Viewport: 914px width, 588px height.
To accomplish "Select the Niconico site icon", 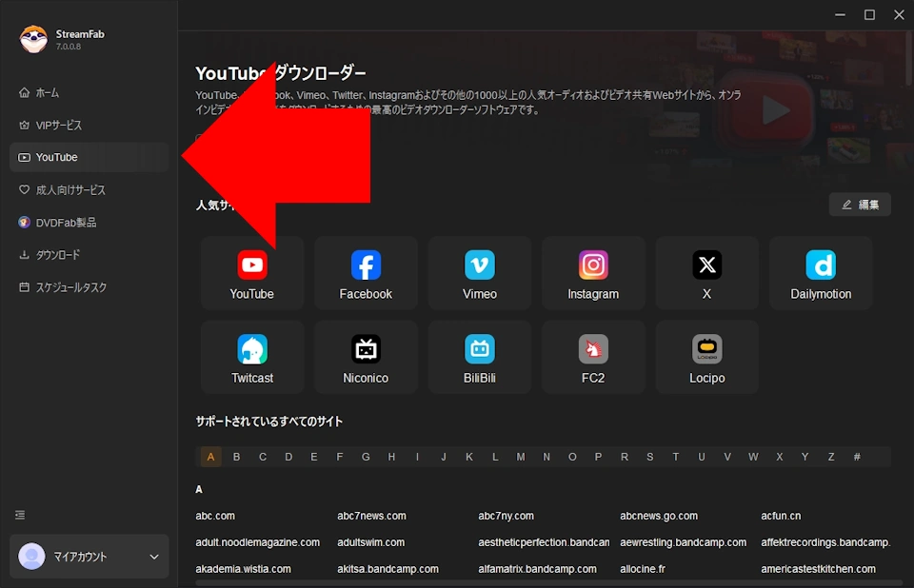I will click(x=366, y=357).
